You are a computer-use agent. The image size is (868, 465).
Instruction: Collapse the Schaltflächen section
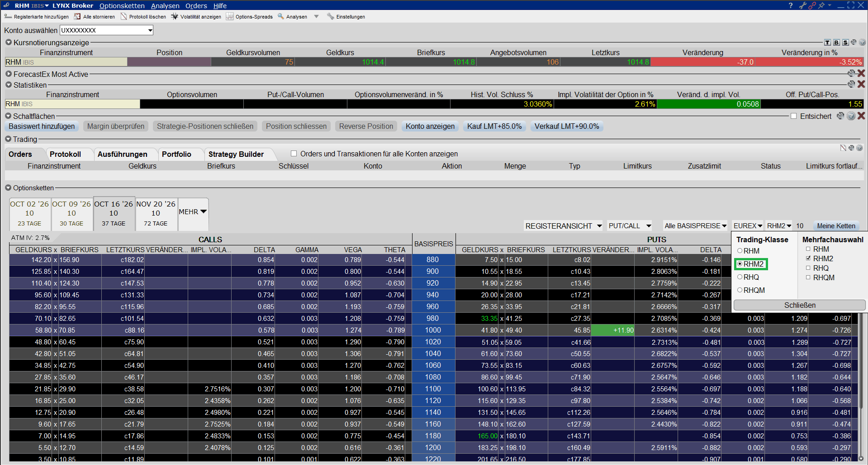(8, 116)
